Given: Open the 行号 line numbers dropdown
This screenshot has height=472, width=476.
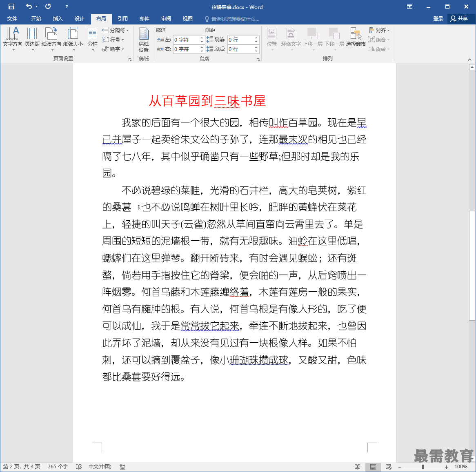Looking at the screenshot, I should coord(113,40).
